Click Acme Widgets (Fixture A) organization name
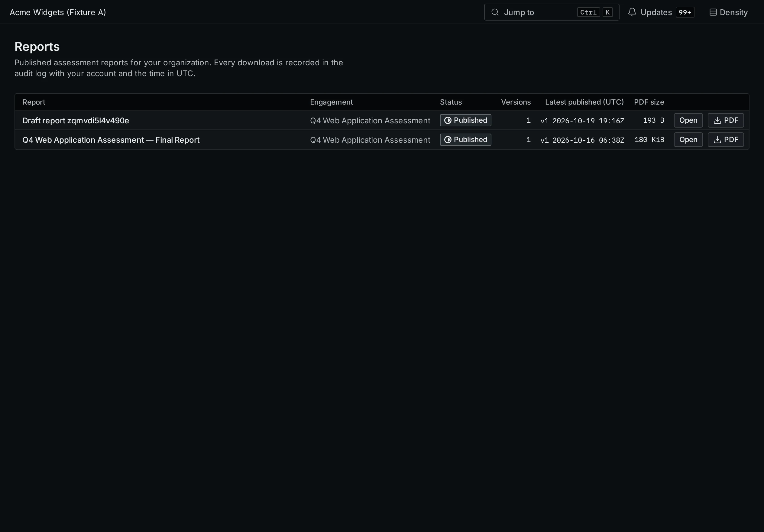This screenshot has height=532, width=764. pos(58,12)
